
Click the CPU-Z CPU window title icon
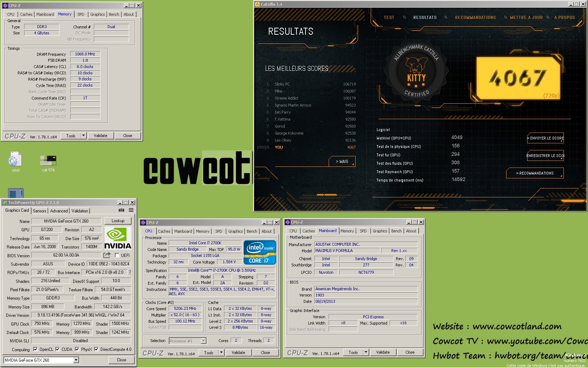pos(143,223)
